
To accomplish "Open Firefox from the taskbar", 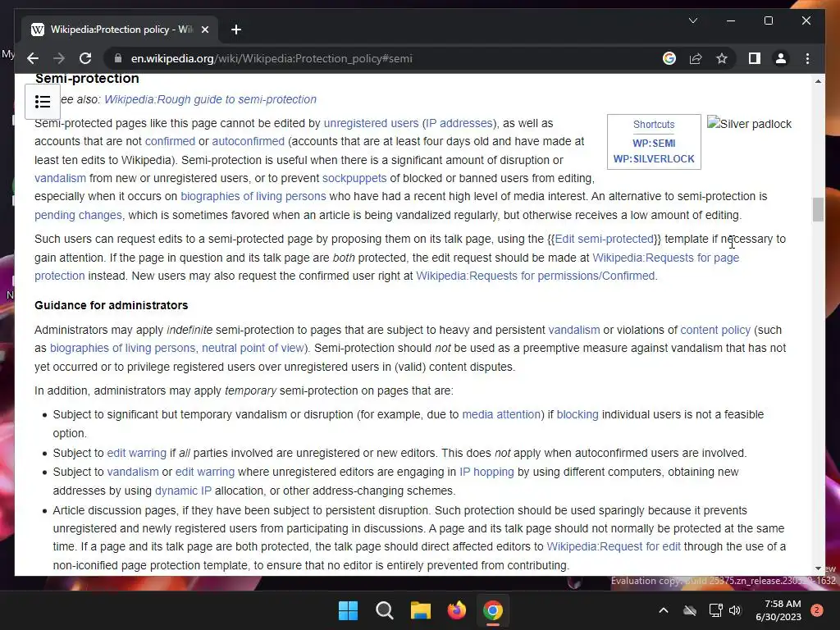I will click(456, 610).
